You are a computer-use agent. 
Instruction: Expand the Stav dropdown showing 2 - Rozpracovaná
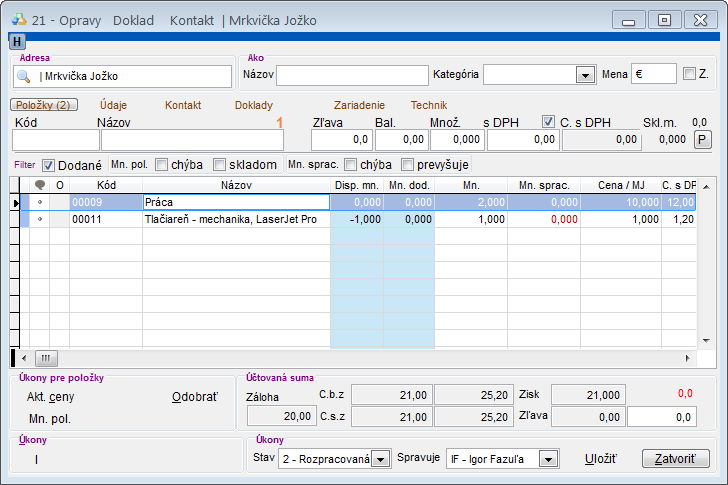tap(380, 459)
